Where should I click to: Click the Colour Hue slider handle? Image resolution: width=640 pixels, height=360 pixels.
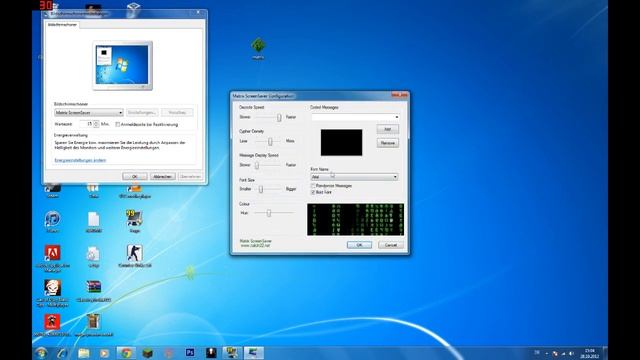[269, 213]
